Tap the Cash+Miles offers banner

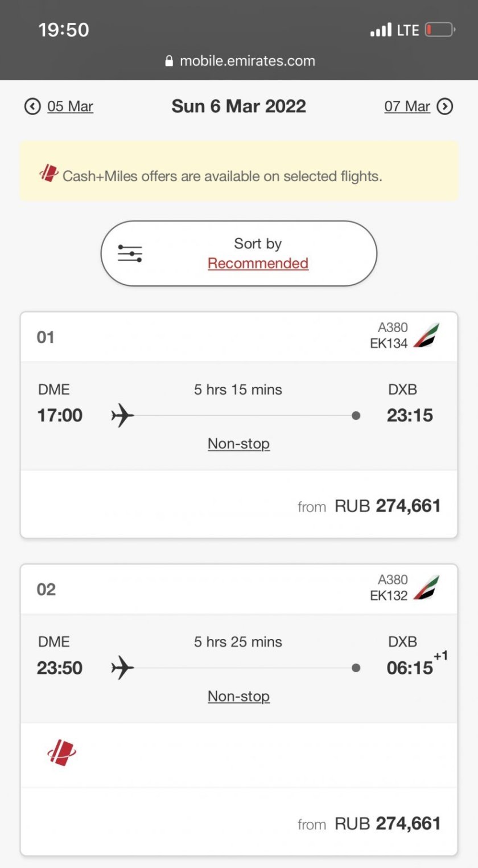239,171
